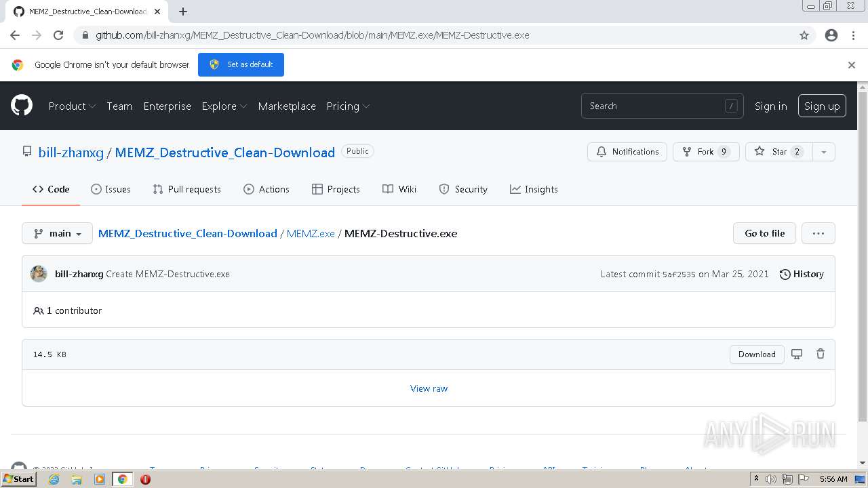Bookmark this page using the star icon
The height and width of the screenshot is (488, 868).
804,35
